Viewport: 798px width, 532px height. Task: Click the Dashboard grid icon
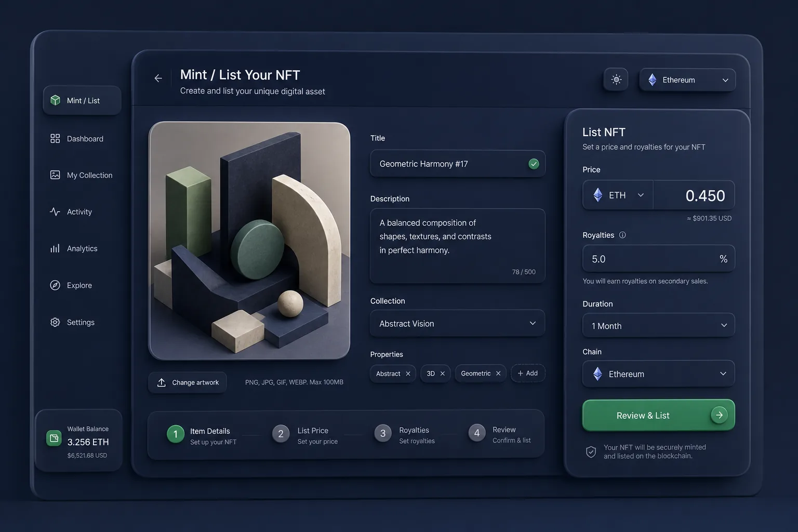click(55, 139)
